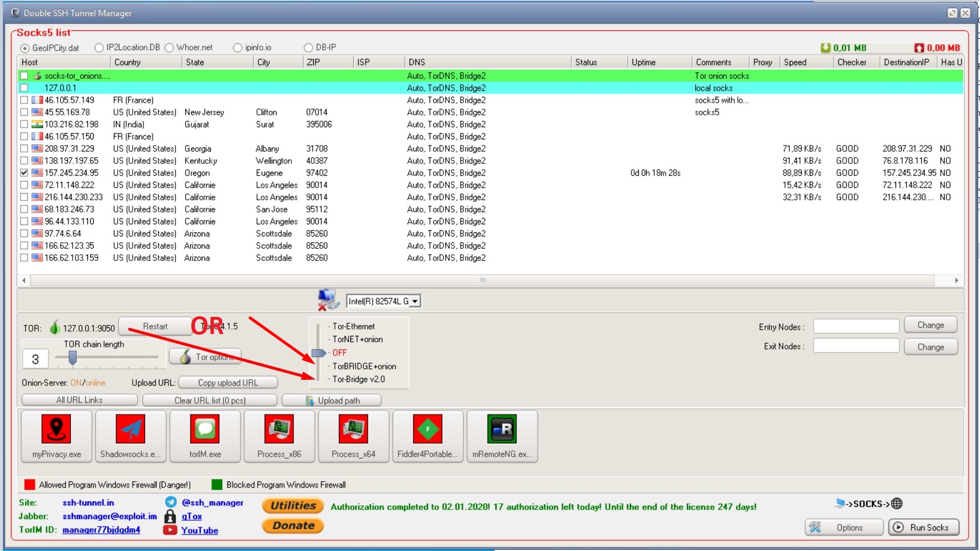Open the Tor options button
This screenshot has height=551, width=980.
tap(205, 357)
